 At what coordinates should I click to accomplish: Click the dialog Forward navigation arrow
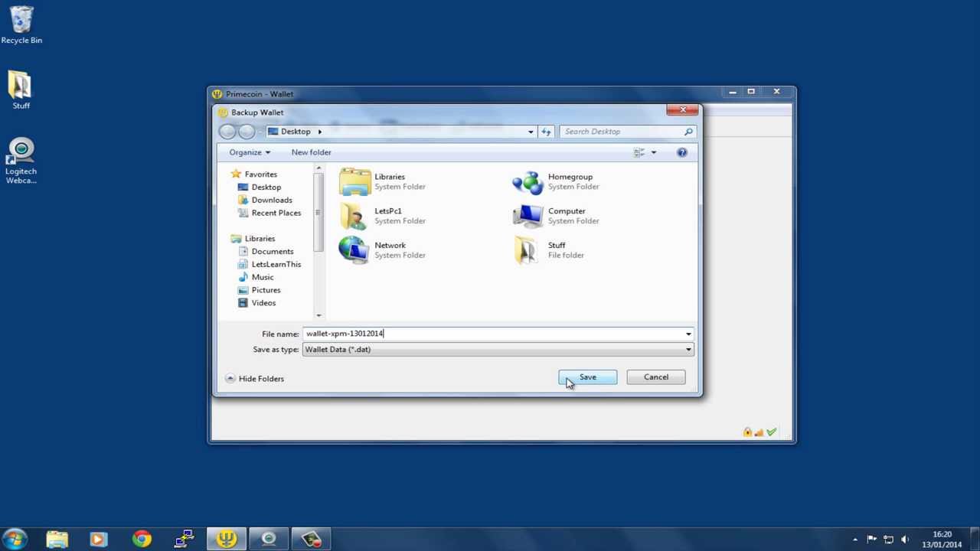(246, 132)
